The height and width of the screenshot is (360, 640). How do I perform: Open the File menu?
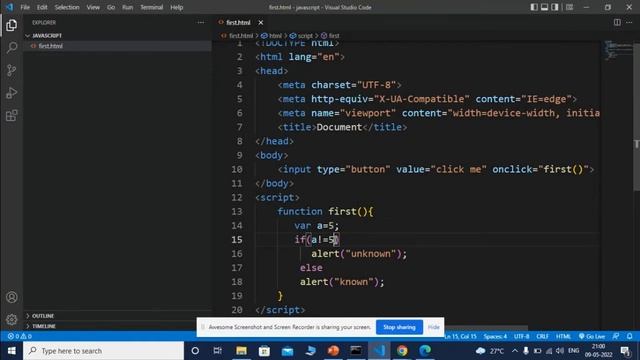point(25,7)
